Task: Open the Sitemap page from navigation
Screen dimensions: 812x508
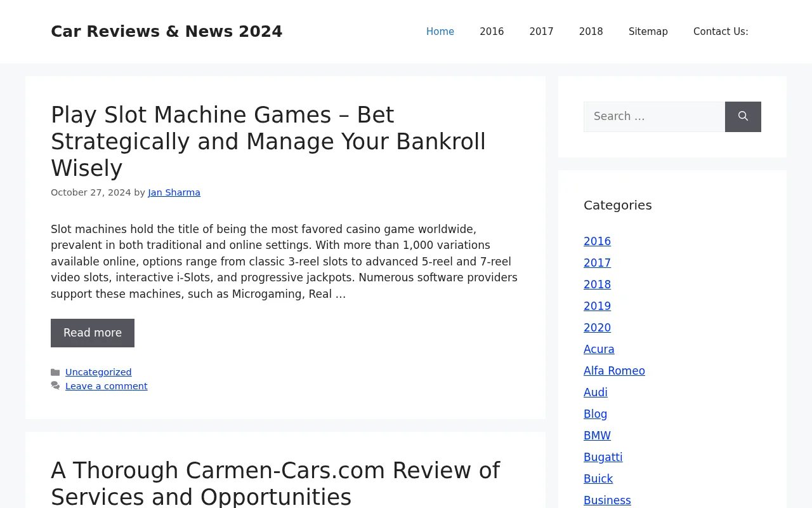Action: 648,31
